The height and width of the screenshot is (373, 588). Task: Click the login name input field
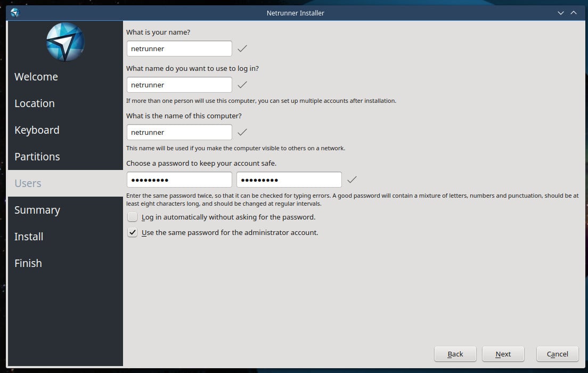(x=179, y=85)
